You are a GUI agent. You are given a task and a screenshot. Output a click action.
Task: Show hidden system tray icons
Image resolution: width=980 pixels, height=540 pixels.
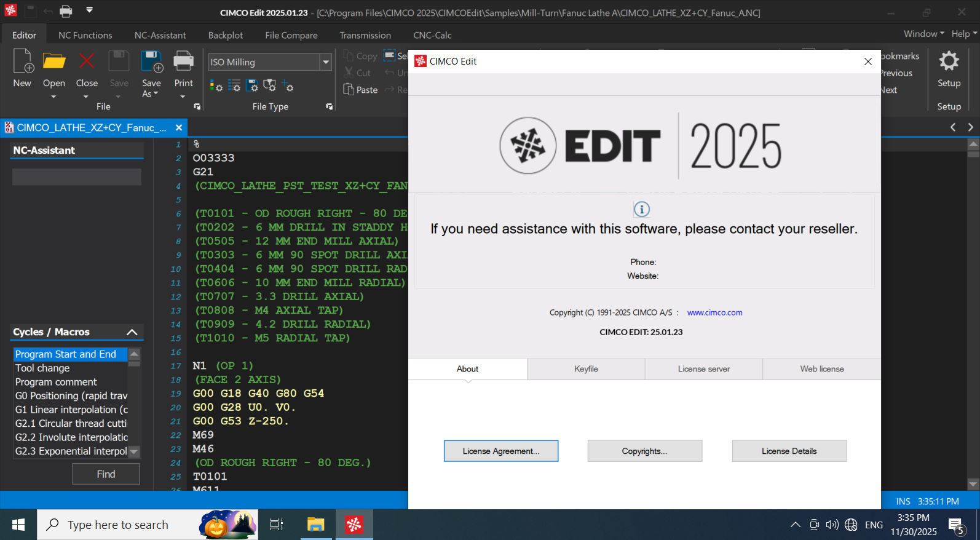[x=795, y=525]
